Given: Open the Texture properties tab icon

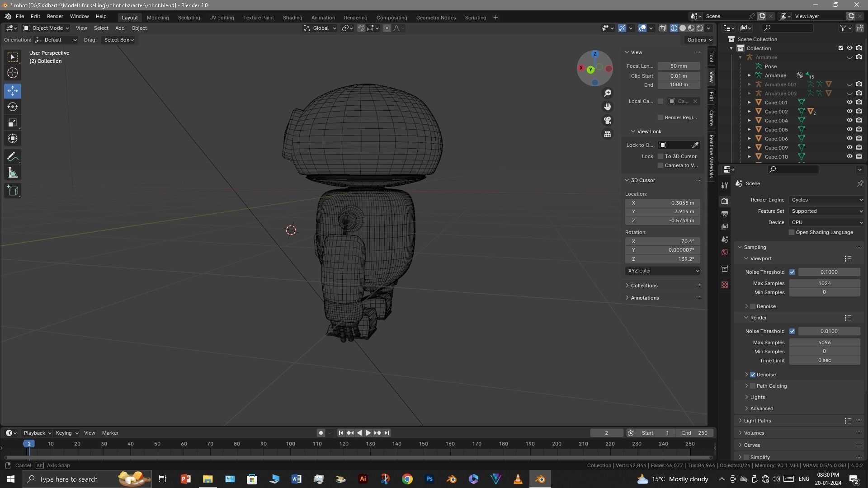Looking at the screenshot, I should pos(725,285).
